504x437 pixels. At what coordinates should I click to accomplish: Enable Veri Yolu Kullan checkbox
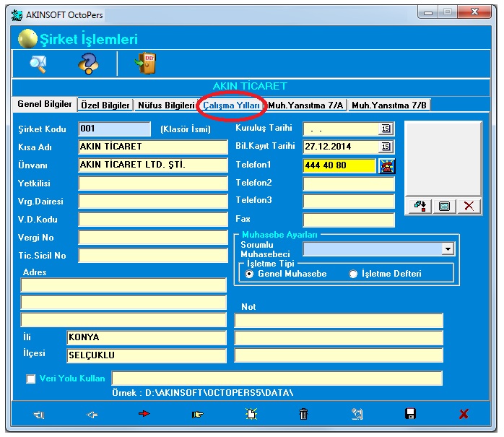point(31,378)
